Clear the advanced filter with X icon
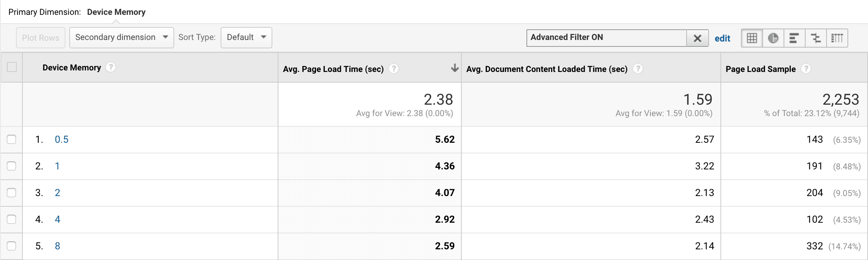Screen dimensions: 868x260 point(697,38)
